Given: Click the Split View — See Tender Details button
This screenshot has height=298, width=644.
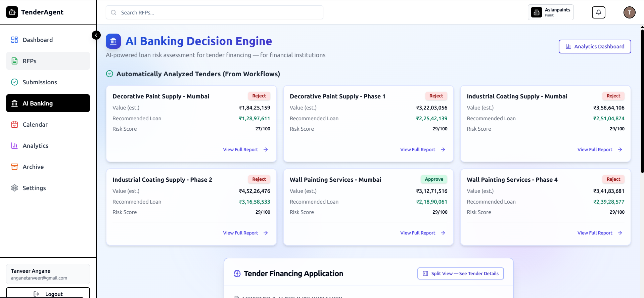Looking at the screenshot, I should (x=461, y=273).
